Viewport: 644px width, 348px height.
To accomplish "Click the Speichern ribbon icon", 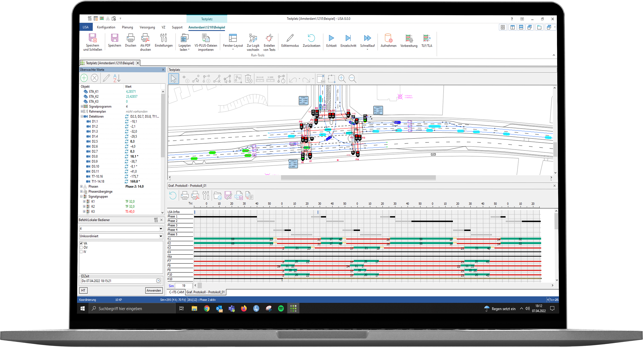I will (x=114, y=38).
